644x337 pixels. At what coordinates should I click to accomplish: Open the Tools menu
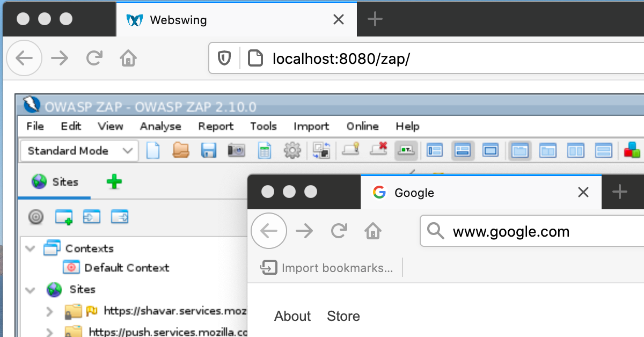coord(264,126)
